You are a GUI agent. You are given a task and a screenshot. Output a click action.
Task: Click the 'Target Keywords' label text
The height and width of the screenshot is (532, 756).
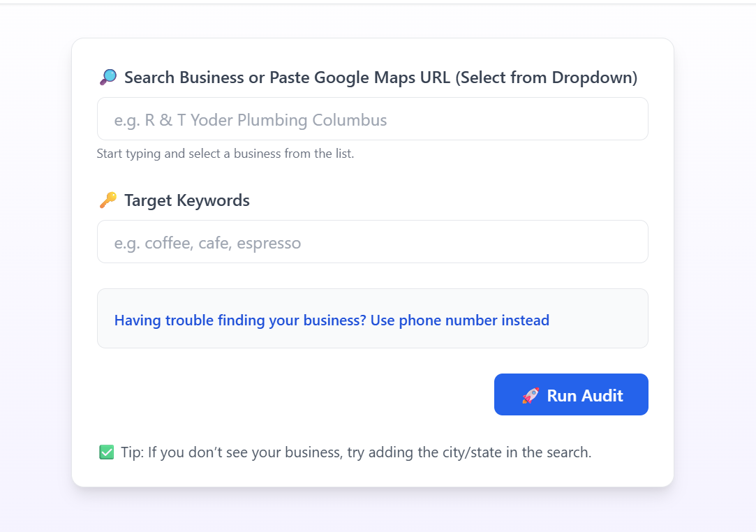click(187, 200)
